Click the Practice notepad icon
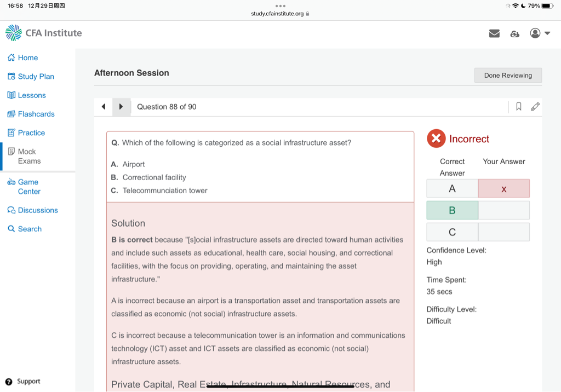Screen dimensions: 561x392 [x=12, y=132]
